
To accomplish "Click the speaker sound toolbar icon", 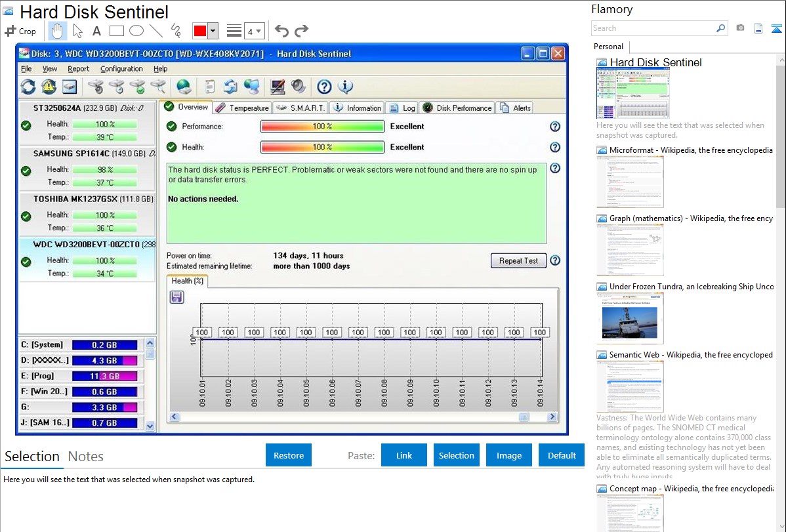I will [x=299, y=87].
